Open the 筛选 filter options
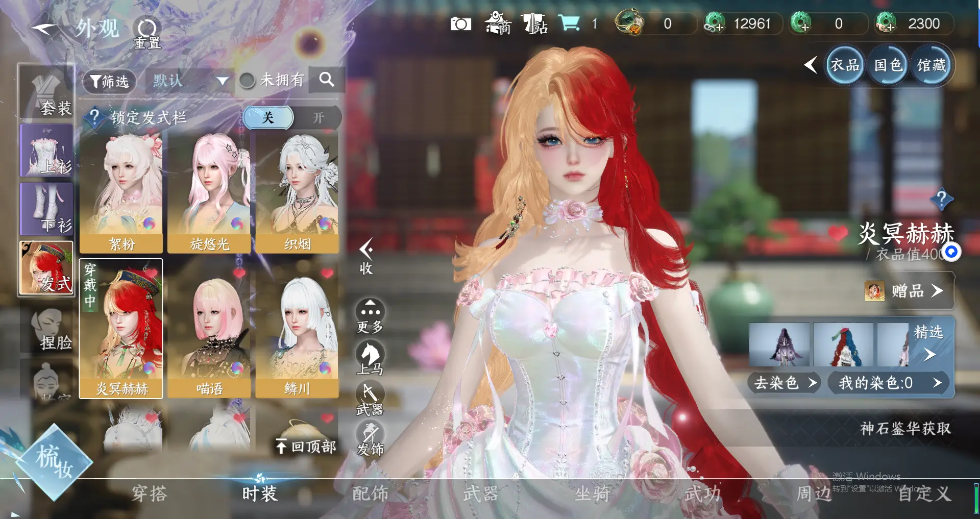Viewport: 980px width, 519px height. click(109, 81)
